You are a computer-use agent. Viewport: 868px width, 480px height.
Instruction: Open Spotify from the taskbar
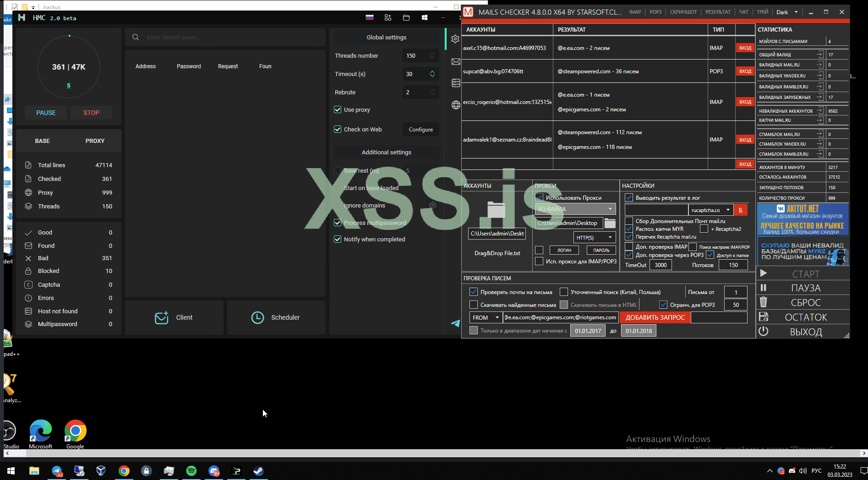pyautogui.click(x=191, y=471)
